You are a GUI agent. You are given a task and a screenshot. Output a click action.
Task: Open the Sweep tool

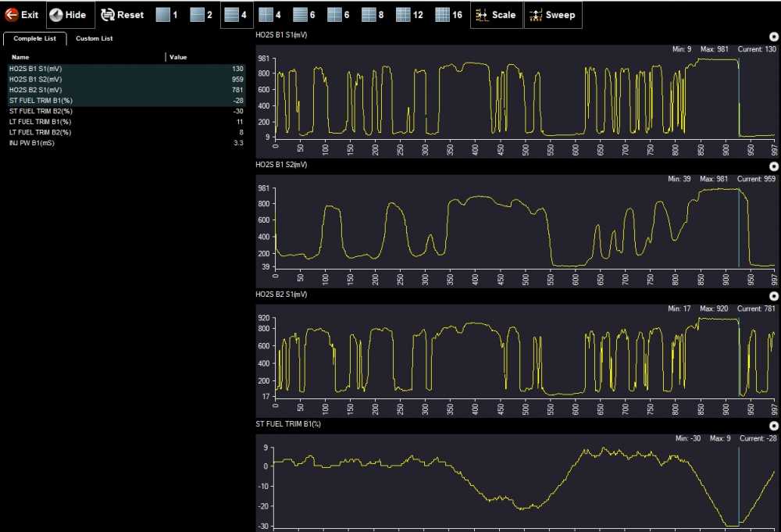[x=552, y=15]
